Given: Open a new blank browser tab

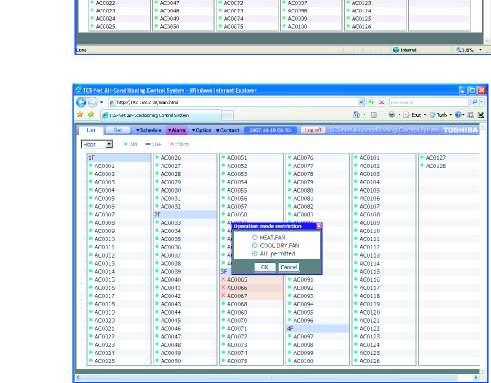Looking at the screenshot, I should [227, 115].
